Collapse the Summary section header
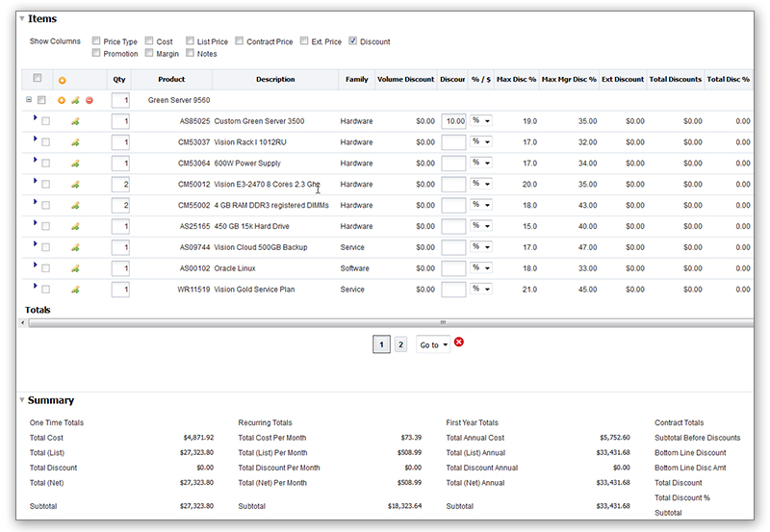Image resolution: width=770 pixels, height=532 pixels. (22, 400)
